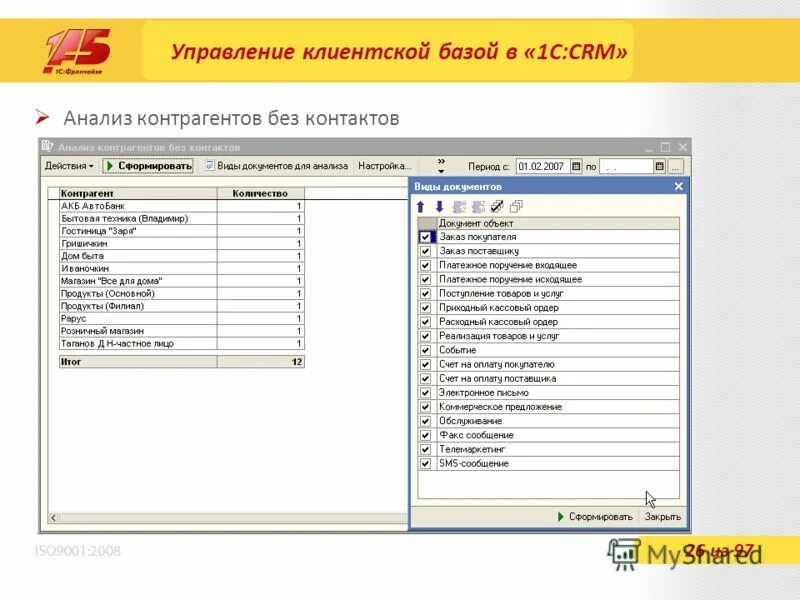Toggle Счет на оплату поставщика checkbox

tap(425, 379)
